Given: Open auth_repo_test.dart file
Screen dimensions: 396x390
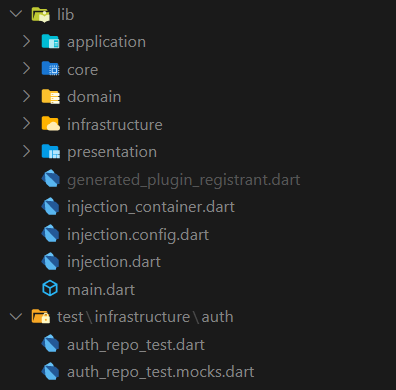Looking at the screenshot, I should [x=136, y=345].
